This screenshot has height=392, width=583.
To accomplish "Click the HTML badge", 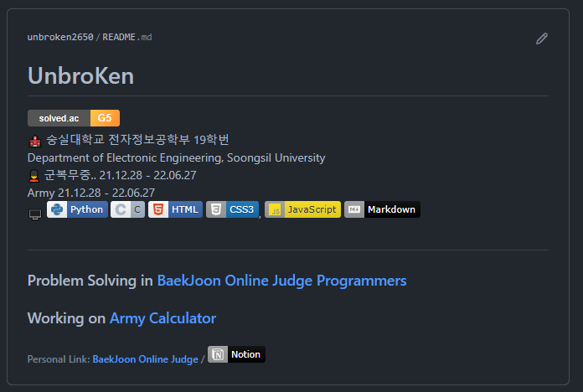I will pos(176,209).
